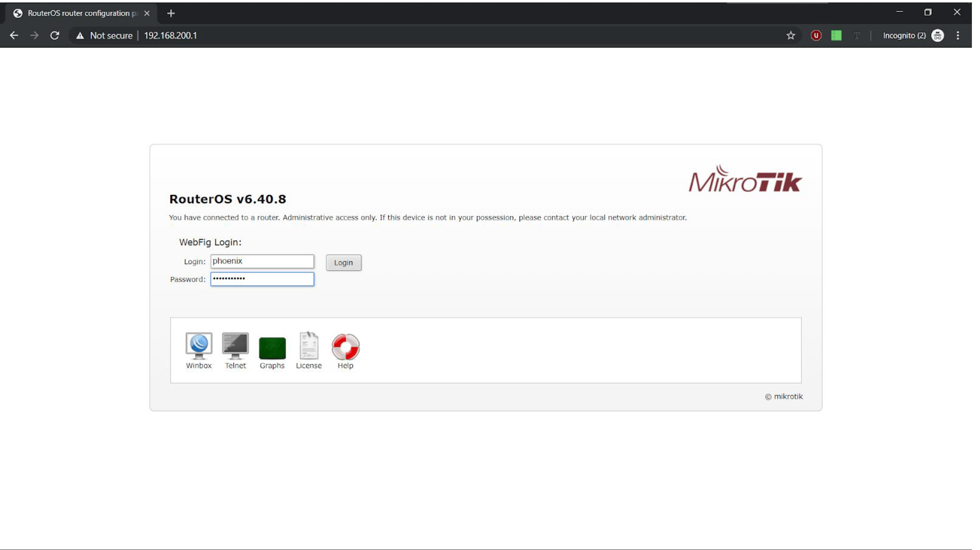Click the green square extension icon
This screenshot has height=550, width=980.
click(836, 35)
